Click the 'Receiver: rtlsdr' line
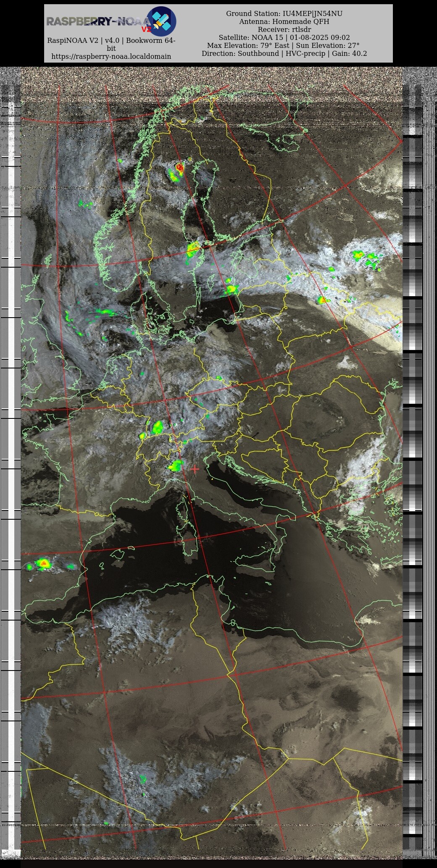The image size is (437, 868). pyautogui.click(x=284, y=29)
